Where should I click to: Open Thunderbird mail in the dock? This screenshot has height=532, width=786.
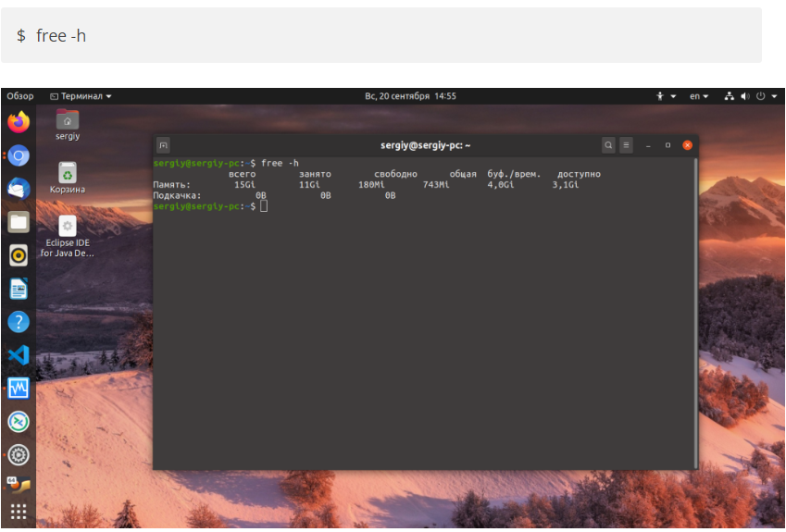point(19,189)
